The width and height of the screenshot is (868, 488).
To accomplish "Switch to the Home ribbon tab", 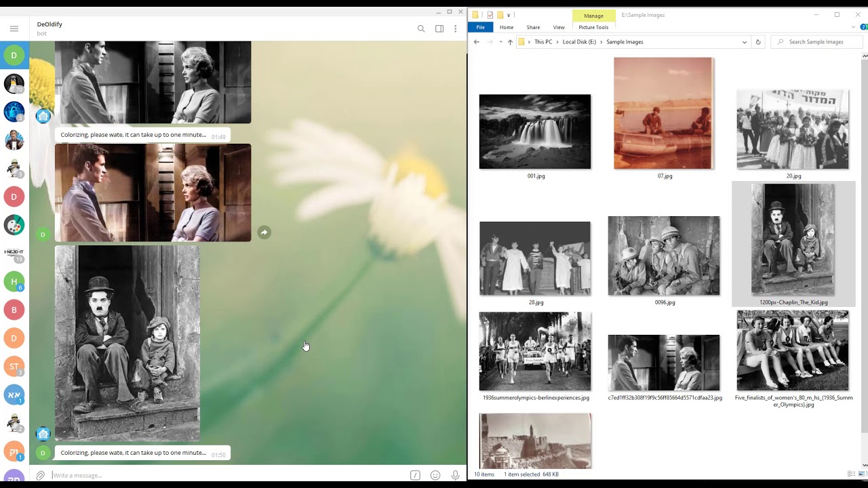I will pyautogui.click(x=507, y=27).
